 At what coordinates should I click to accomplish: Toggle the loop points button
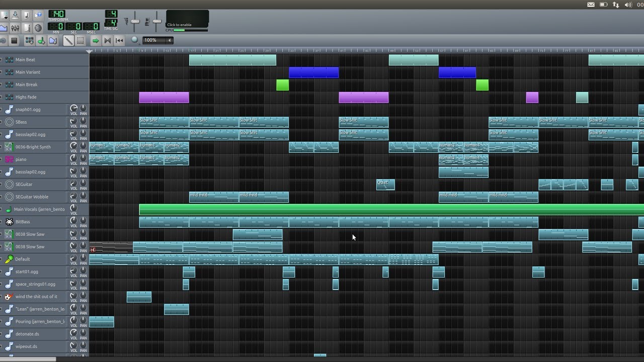pos(107,41)
